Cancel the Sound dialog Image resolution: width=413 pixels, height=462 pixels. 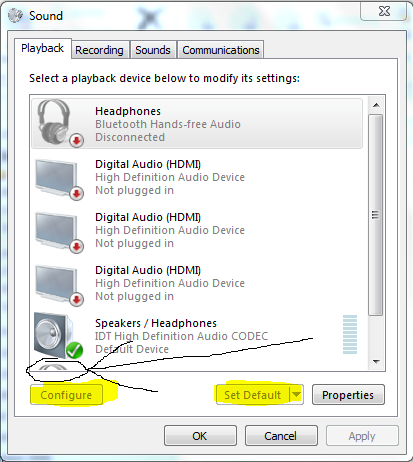pyautogui.click(x=281, y=436)
